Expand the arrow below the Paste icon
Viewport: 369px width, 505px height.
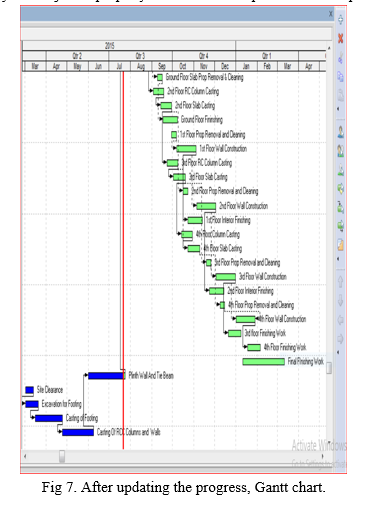(338, 109)
